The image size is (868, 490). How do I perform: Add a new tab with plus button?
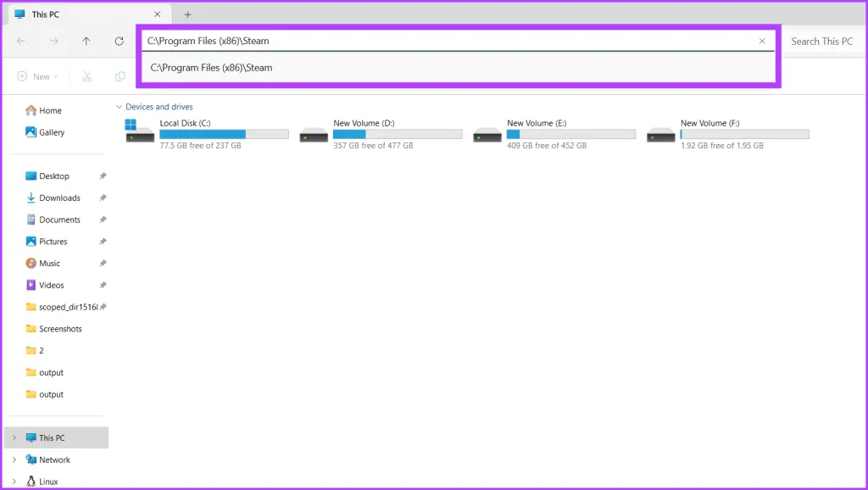tap(188, 14)
